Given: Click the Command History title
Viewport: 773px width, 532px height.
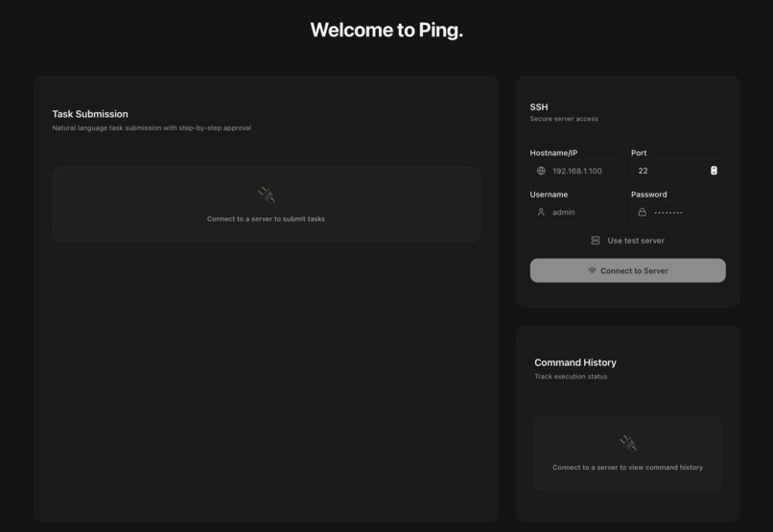Looking at the screenshot, I should 575,362.
